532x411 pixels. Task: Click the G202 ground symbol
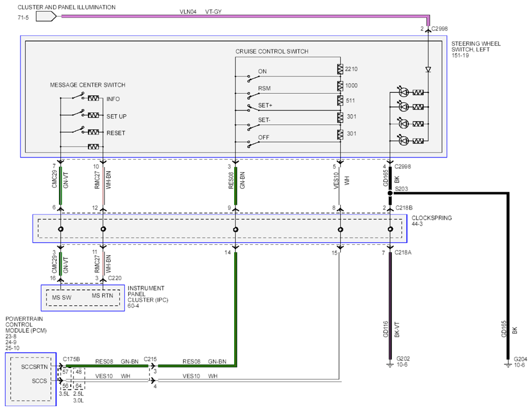click(x=390, y=365)
